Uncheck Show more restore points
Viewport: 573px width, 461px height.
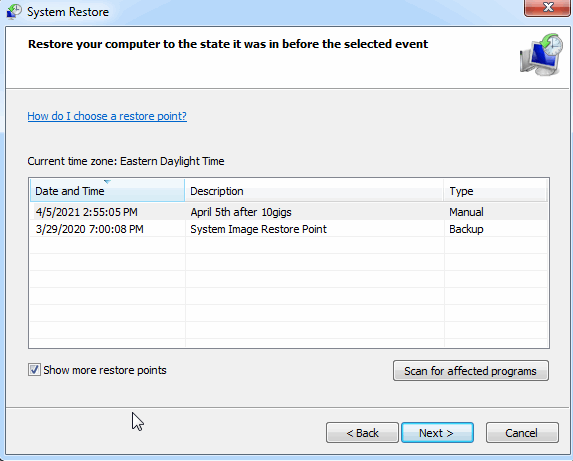34,370
